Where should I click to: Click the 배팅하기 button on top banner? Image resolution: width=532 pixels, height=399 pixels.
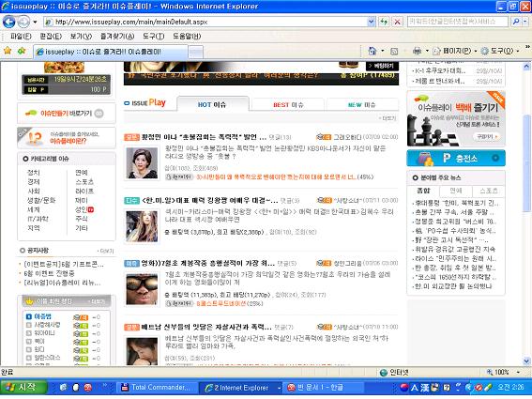coord(383,66)
